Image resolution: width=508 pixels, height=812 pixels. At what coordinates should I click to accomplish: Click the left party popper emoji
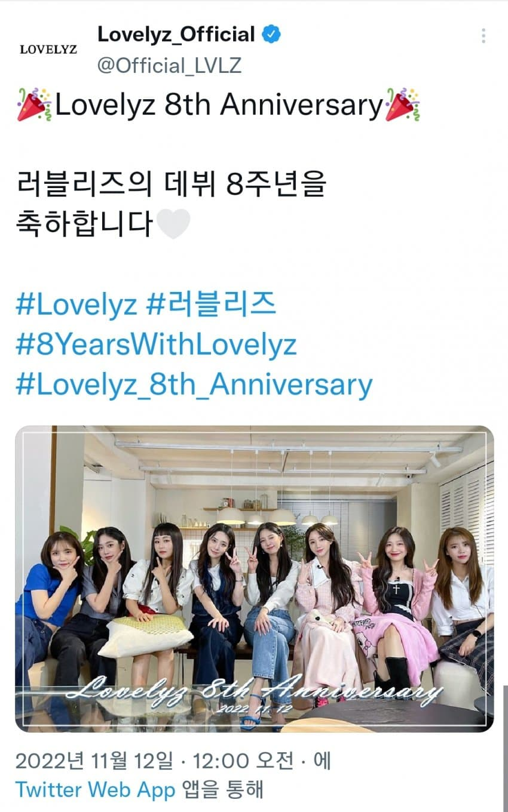[35, 104]
